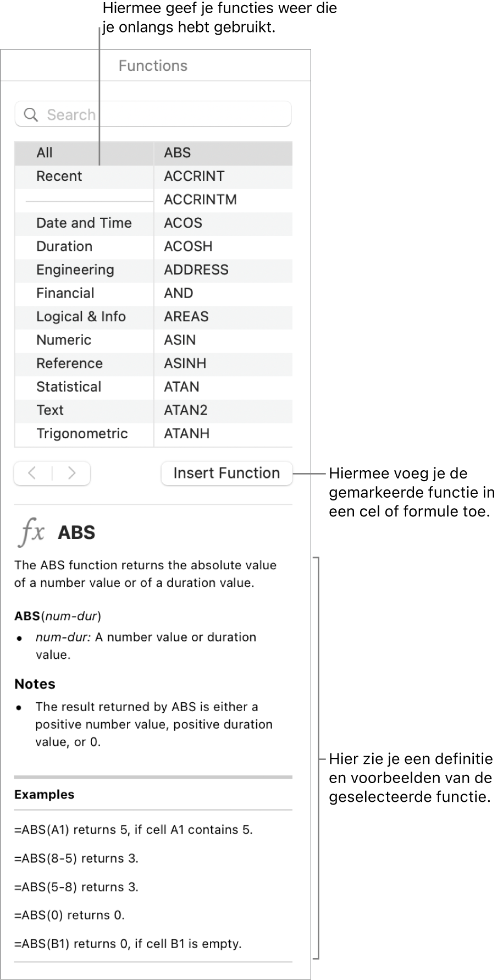Type in the Search functions field

point(165,115)
